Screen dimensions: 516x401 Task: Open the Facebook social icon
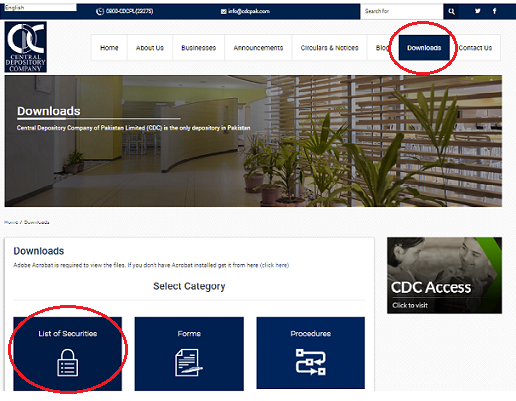(495, 11)
